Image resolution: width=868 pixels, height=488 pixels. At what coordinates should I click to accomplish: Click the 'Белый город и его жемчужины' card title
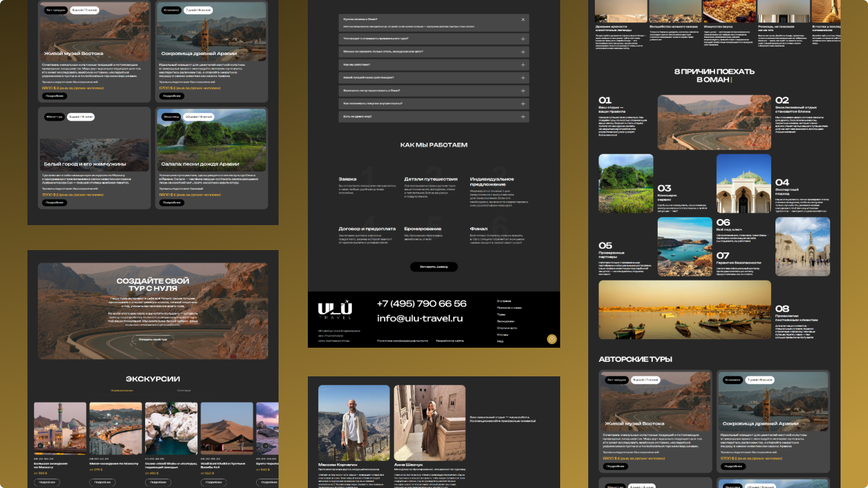point(85,164)
